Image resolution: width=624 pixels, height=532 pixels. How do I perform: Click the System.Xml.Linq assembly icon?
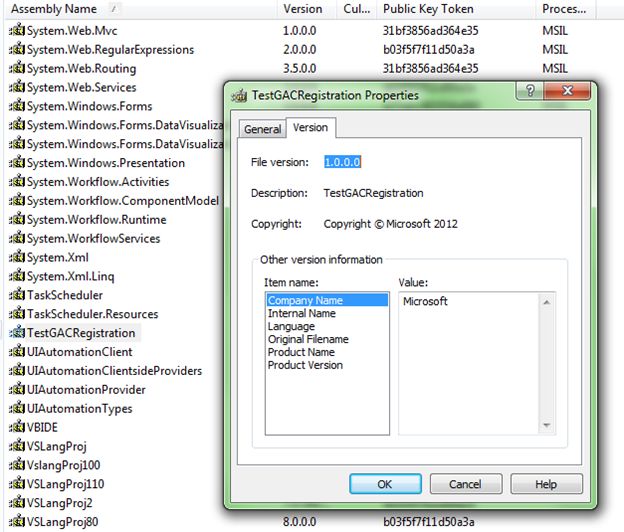pos(17,276)
